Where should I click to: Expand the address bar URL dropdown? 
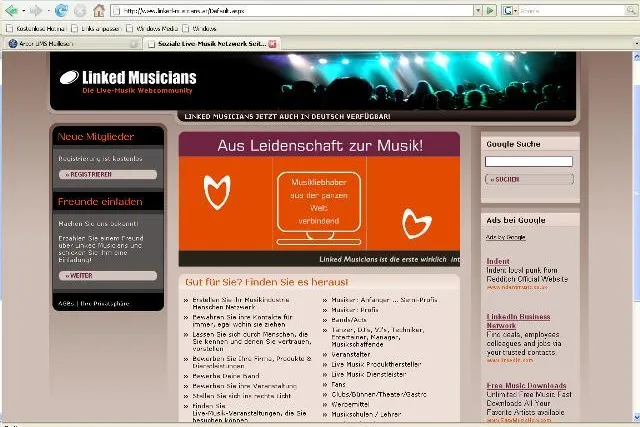[x=478, y=10]
